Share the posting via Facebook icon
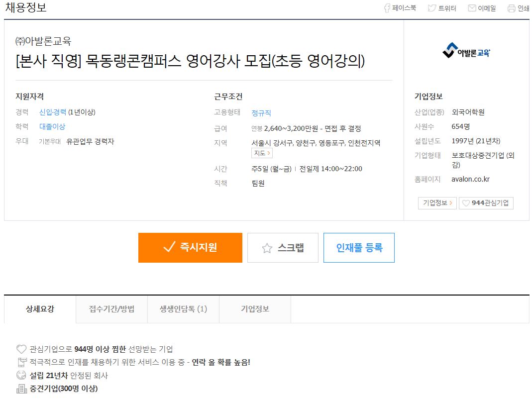This screenshot has width=532, height=400. pos(387,8)
